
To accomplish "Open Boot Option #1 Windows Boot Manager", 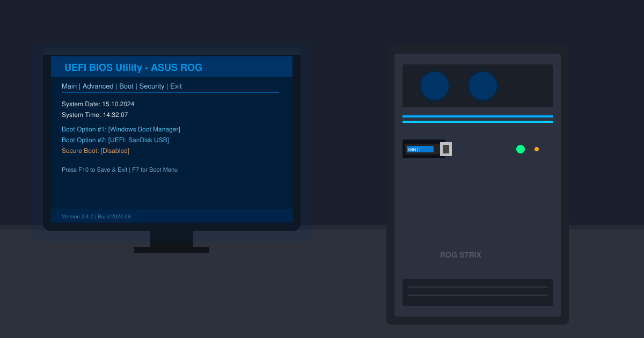I will point(121,129).
